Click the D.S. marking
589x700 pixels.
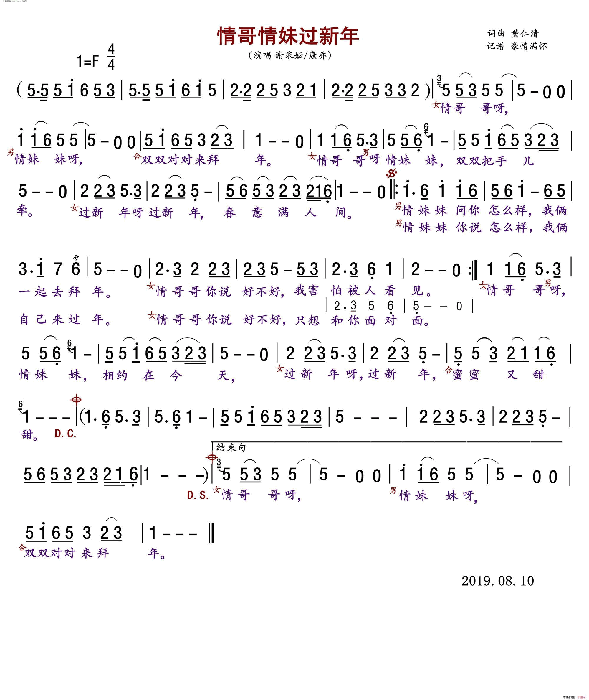point(198,495)
